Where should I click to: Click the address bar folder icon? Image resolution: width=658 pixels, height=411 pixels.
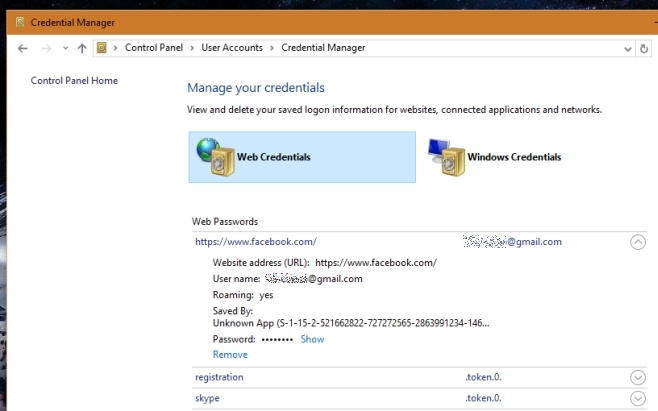pos(102,48)
